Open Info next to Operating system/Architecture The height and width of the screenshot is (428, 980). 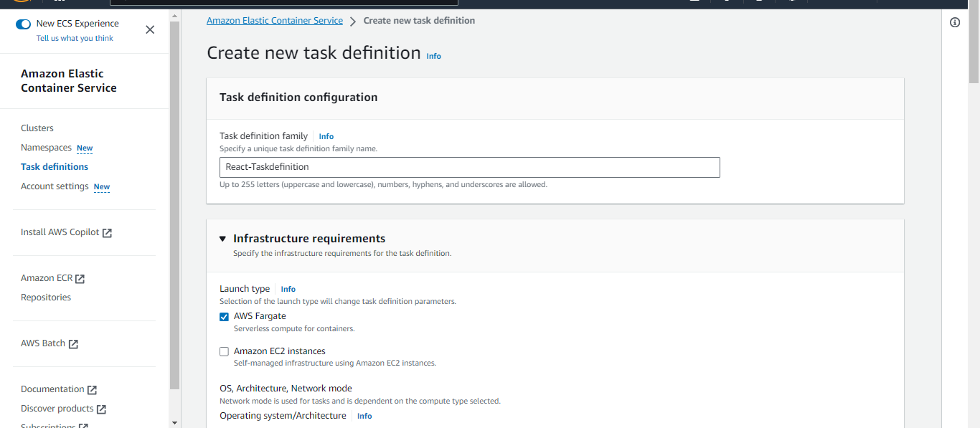point(364,416)
